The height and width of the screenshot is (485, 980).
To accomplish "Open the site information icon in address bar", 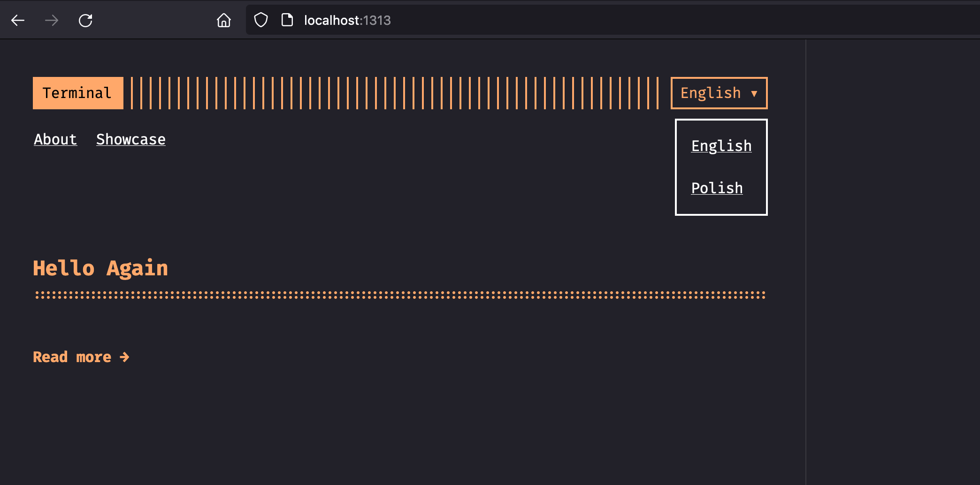I will (x=286, y=20).
